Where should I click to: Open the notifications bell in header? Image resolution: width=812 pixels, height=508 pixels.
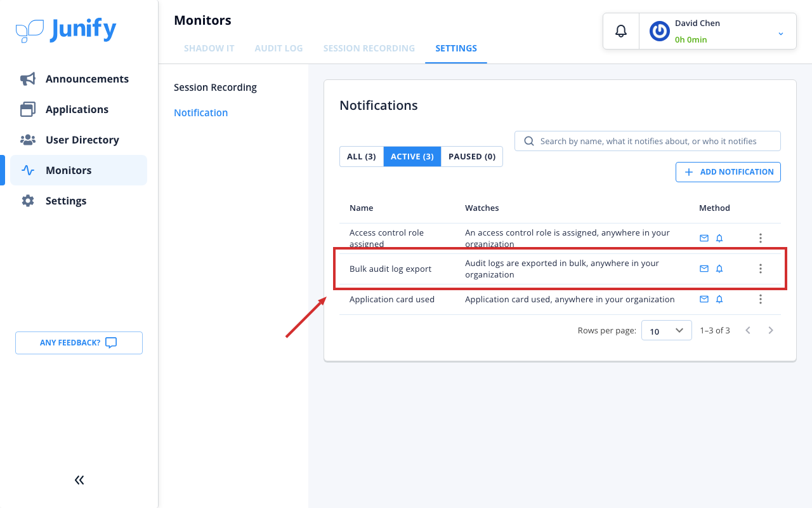pos(621,30)
